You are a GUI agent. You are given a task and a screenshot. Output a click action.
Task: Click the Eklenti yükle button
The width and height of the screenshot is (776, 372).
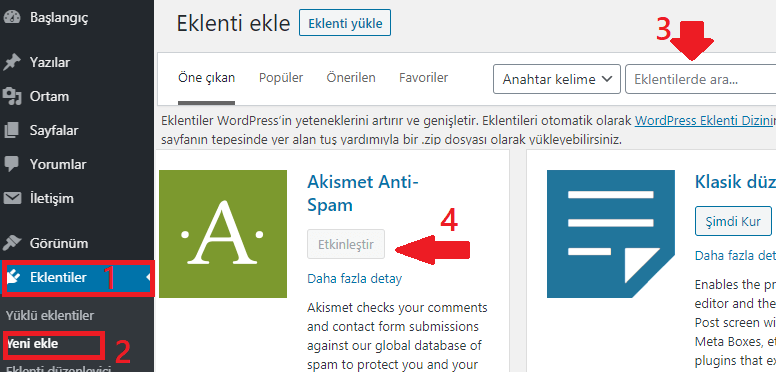[x=345, y=23]
